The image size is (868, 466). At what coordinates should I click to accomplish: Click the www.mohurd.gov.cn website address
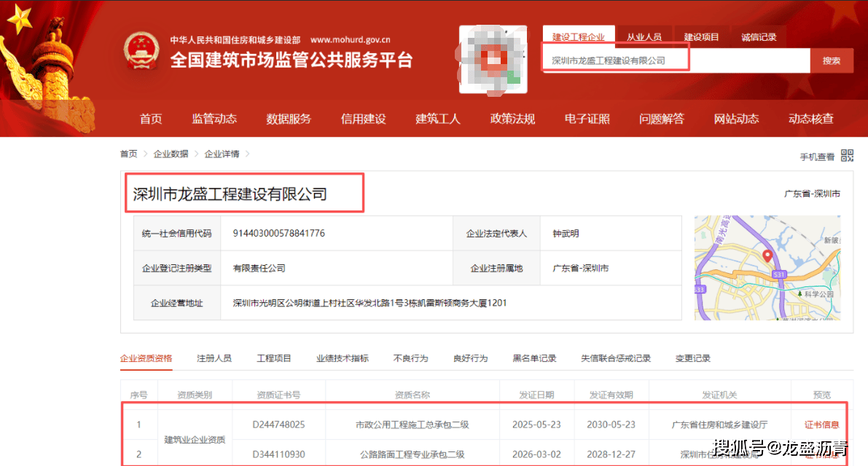[x=351, y=40]
